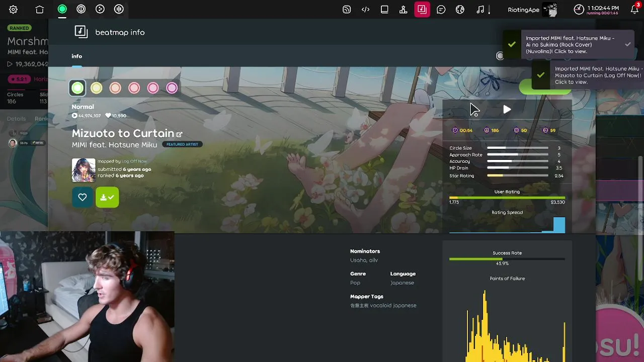Open external link beside Mizuoto to Curtain
The height and width of the screenshot is (362, 644).
[179, 134]
